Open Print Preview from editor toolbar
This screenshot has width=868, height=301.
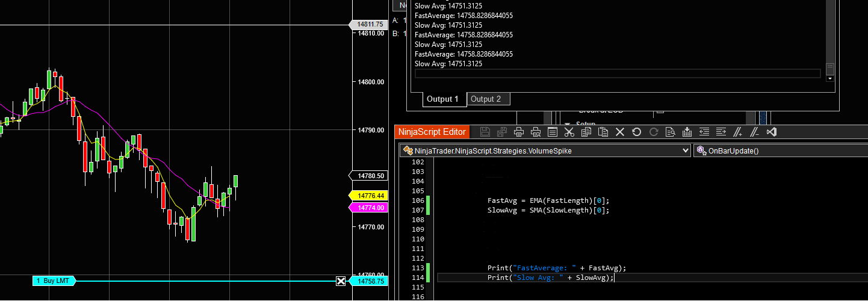click(x=536, y=132)
